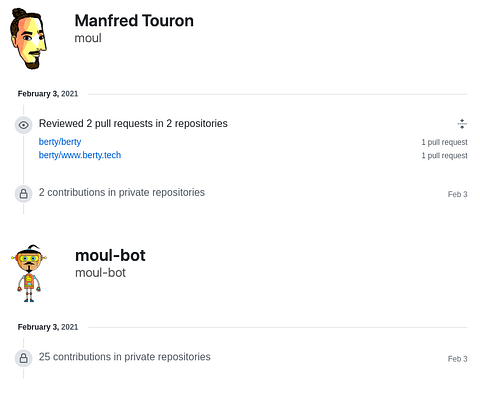Click the moul username under Manfred Touron

pos(88,38)
